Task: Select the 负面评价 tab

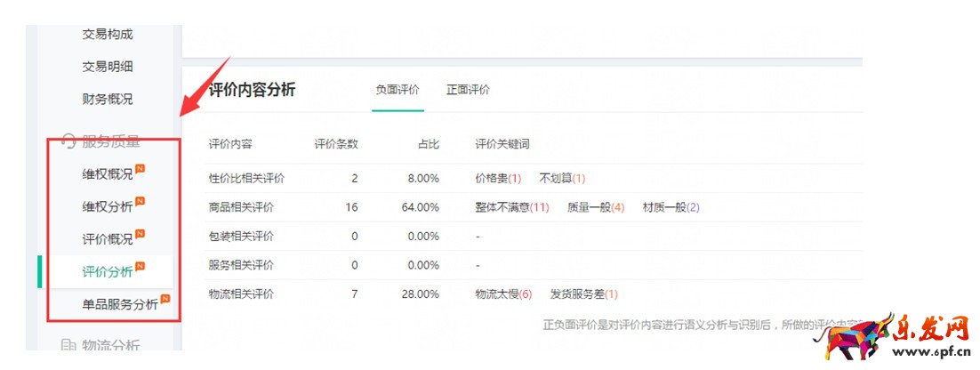Action: pyautogui.click(x=398, y=90)
